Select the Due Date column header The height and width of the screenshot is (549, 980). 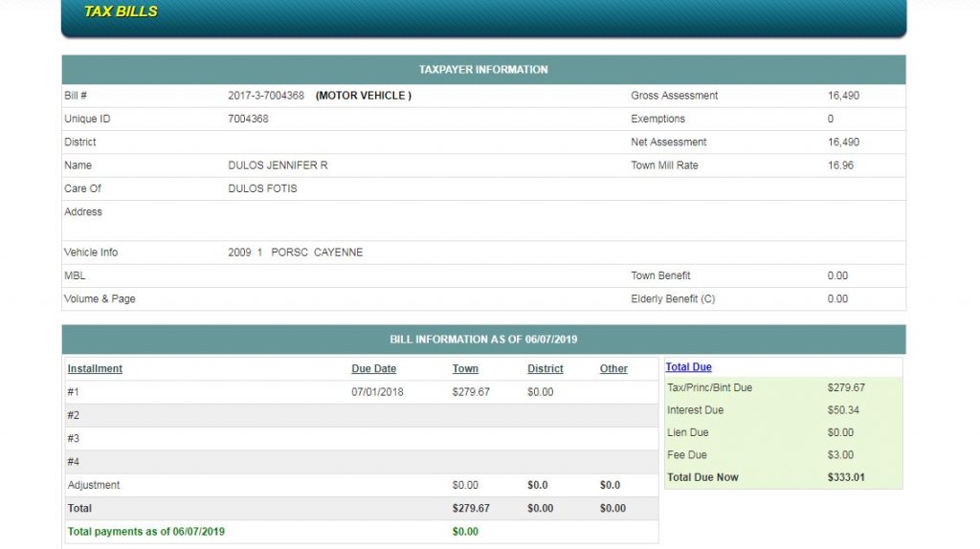(x=373, y=369)
